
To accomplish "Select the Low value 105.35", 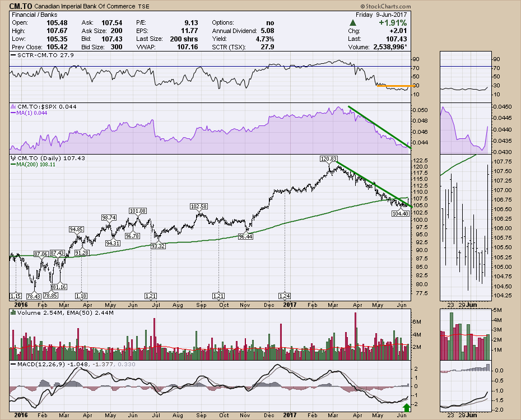I will tap(57, 39).
